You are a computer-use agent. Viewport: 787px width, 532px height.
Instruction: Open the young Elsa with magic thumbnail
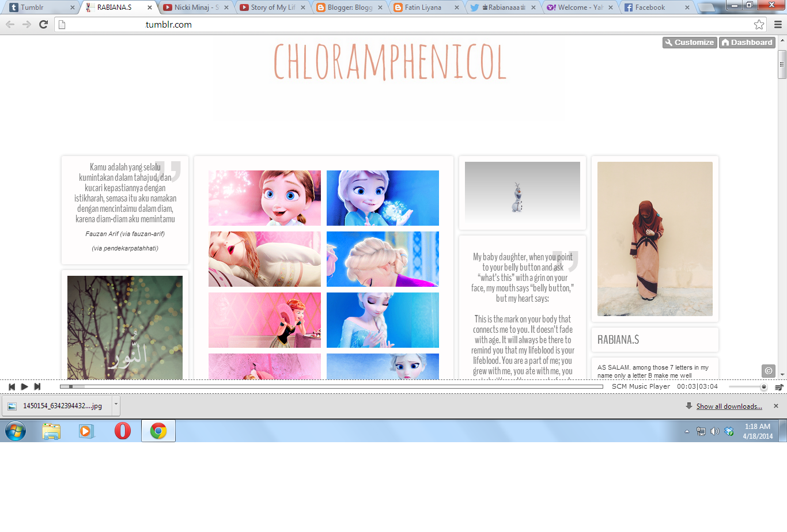pos(383,198)
